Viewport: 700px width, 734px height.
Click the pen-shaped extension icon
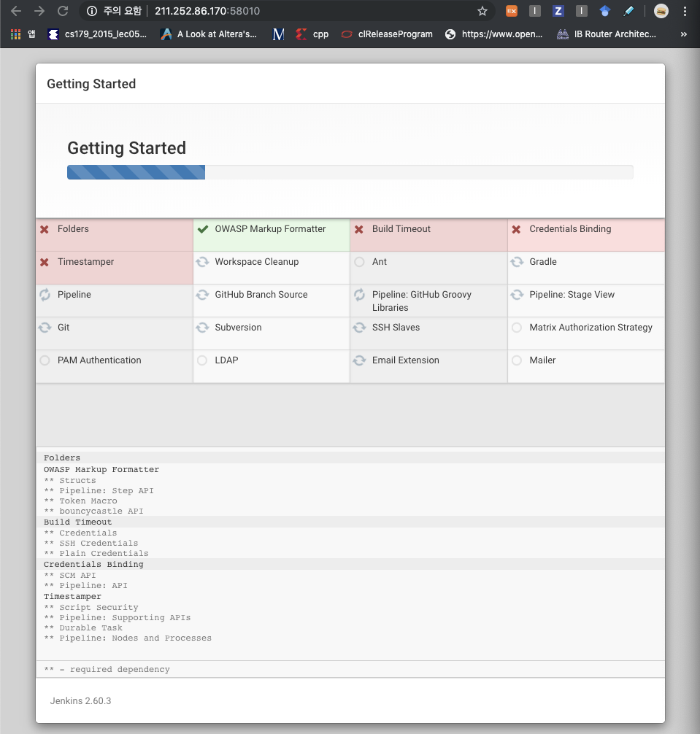[x=628, y=11]
